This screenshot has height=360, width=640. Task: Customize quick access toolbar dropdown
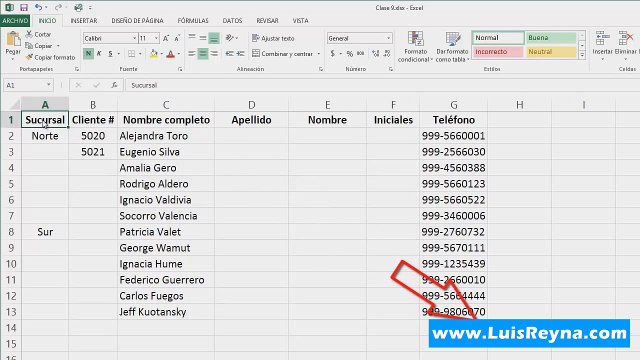[x=90, y=8]
